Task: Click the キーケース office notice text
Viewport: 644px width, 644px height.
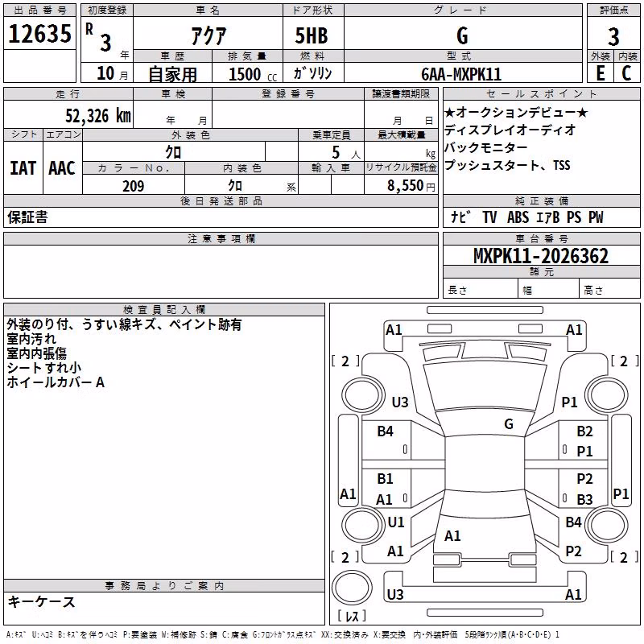Action: point(42,602)
